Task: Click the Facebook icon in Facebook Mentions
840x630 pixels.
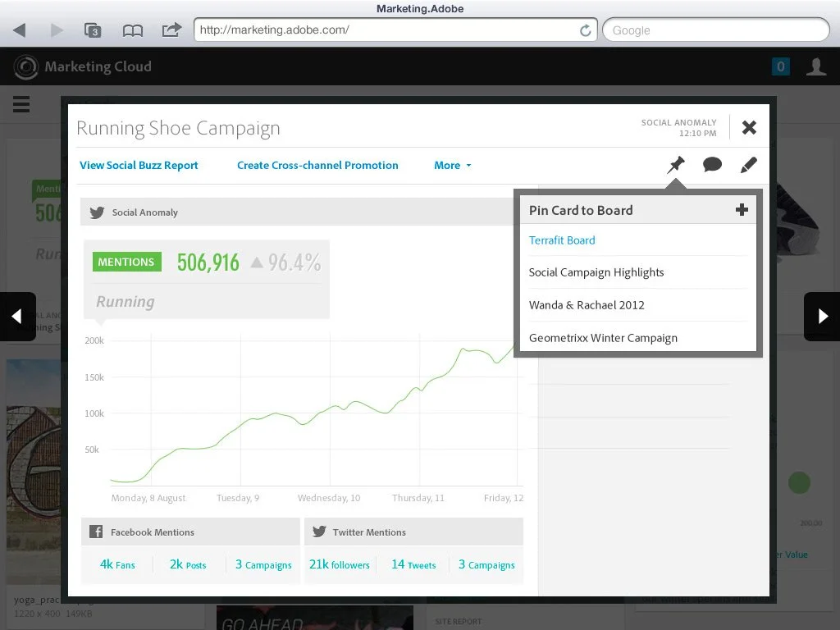Action: coord(96,532)
